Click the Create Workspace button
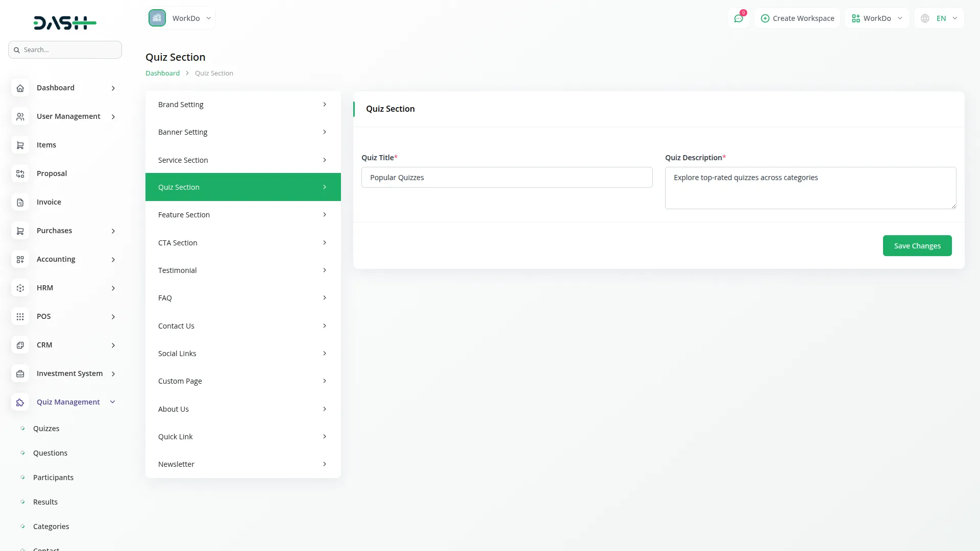The width and height of the screenshot is (980, 551). [x=797, y=18]
